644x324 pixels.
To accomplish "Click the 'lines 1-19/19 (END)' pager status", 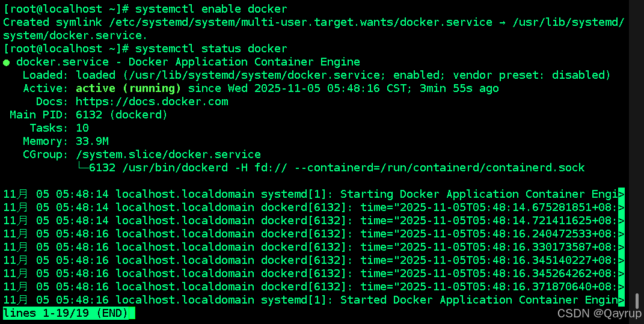I will pos(66,313).
